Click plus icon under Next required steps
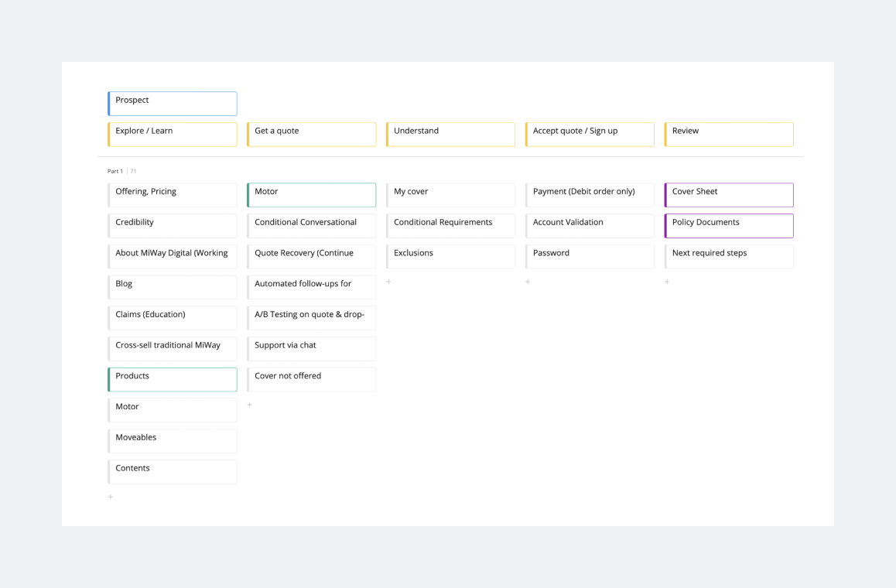Image resolution: width=896 pixels, height=588 pixels. [x=667, y=282]
